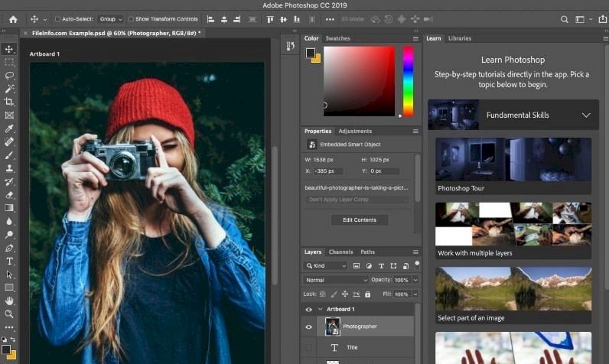Select the Move tool in the toolbar
Viewport: 609px width, 364px height.
tap(10, 49)
